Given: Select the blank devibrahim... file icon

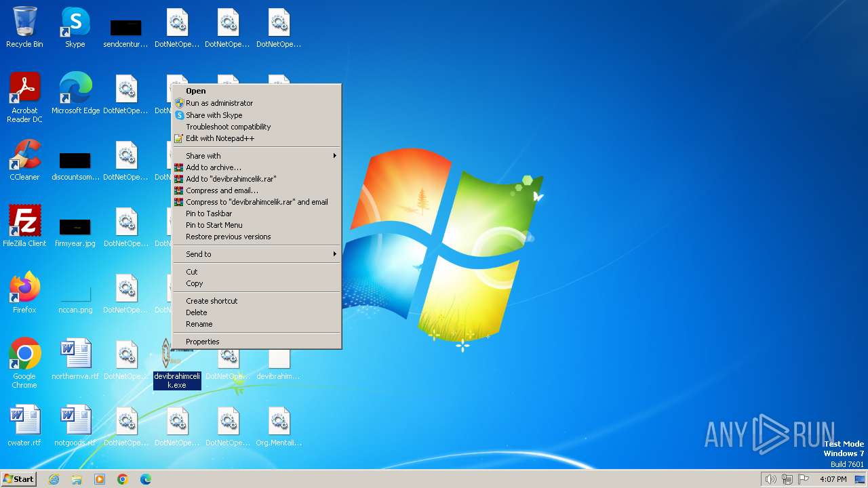Looking at the screenshot, I should (x=279, y=365).
